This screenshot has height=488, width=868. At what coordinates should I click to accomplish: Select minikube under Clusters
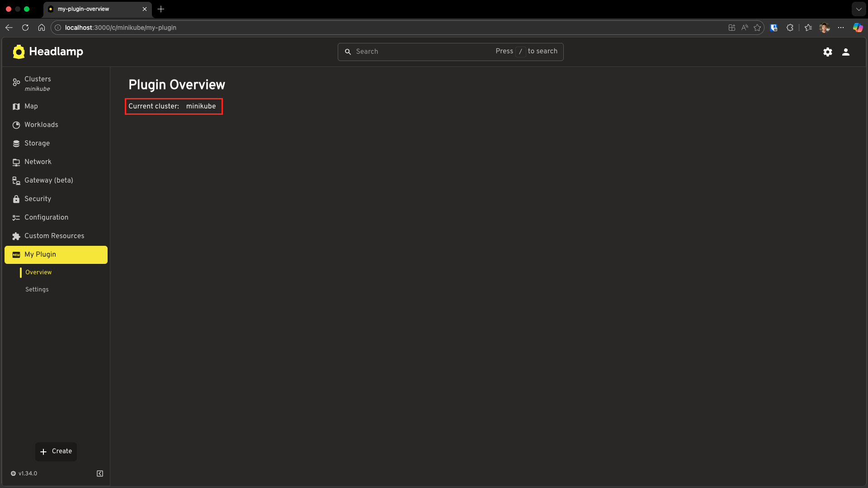(x=38, y=89)
